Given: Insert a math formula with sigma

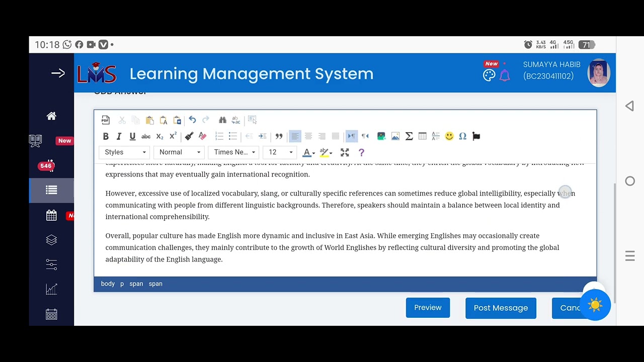Looking at the screenshot, I should pyautogui.click(x=409, y=136).
